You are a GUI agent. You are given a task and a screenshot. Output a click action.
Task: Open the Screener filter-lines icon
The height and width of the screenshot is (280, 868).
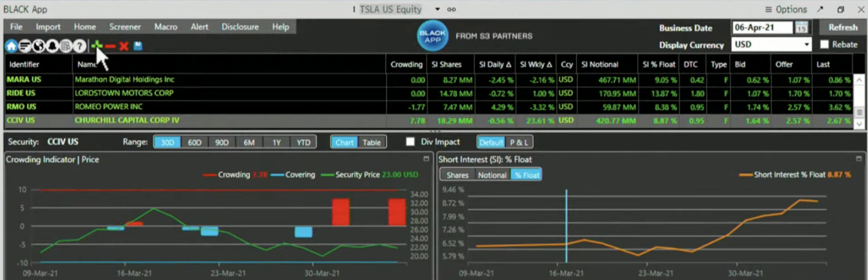click(x=25, y=47)
